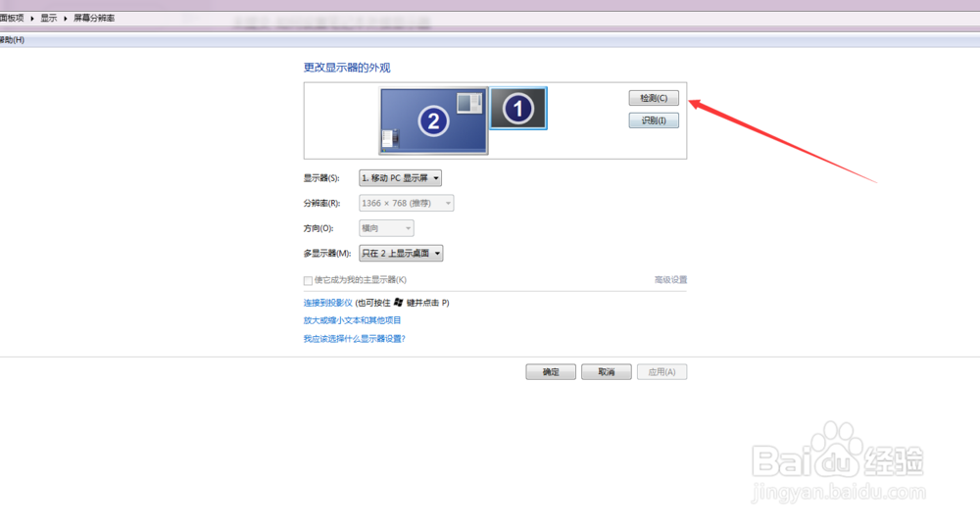Open the 方向(O) orientation dropdown
The height and width of the screenshot is (526, 980).
tap(386, 228)
